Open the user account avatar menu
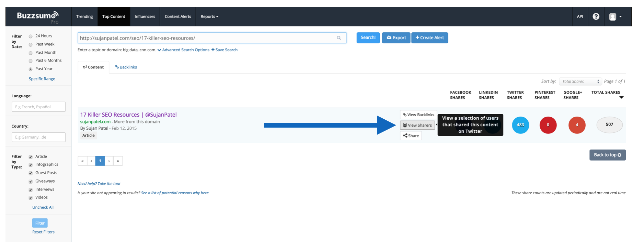This screenshot has width=644, height=249. pos(615,17)
